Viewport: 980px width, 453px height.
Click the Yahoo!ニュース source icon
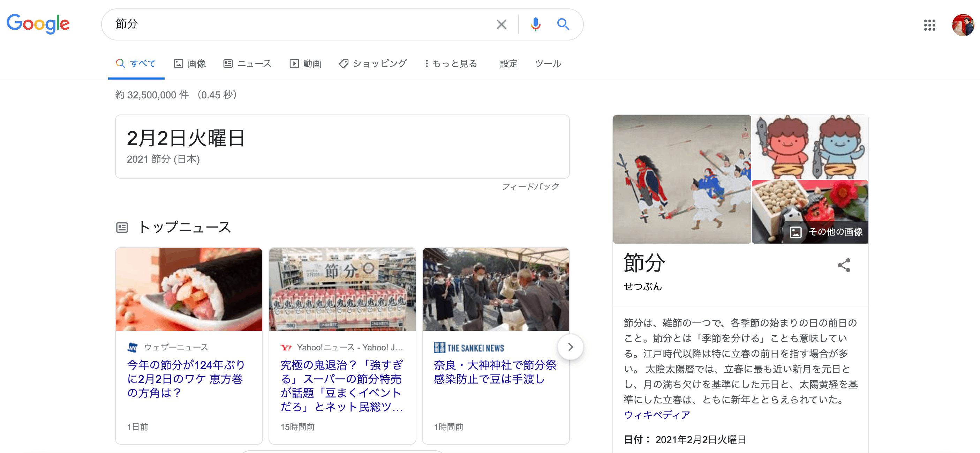pyautogui.click(x=286, y=348)
